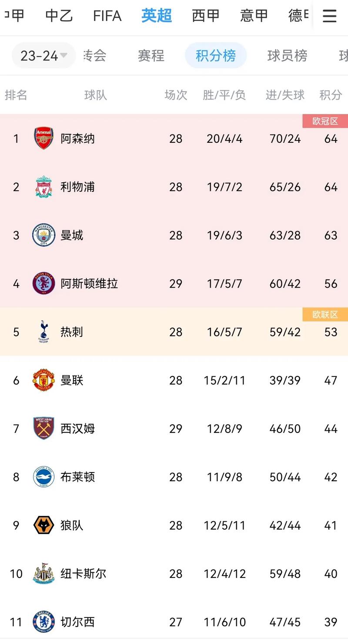Switch to the 西甲 league tab
The image size is (348, 644).
click(x=206, y=16)
